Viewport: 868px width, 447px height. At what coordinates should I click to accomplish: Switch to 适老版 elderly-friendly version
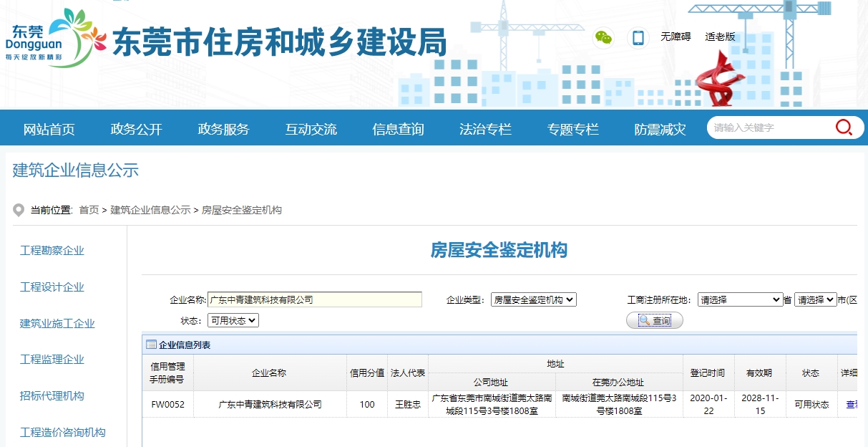click(x=720, y=37)
